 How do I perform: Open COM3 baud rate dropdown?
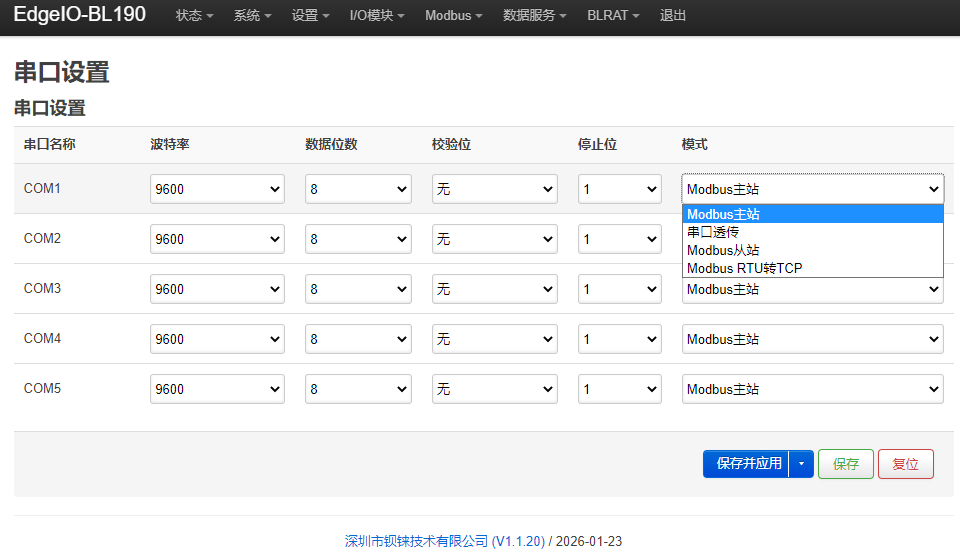(217, 289)
